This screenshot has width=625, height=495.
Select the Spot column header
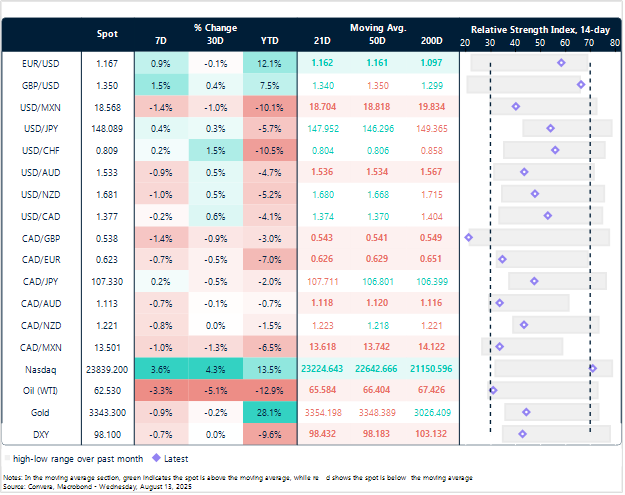tap(106, 33)
